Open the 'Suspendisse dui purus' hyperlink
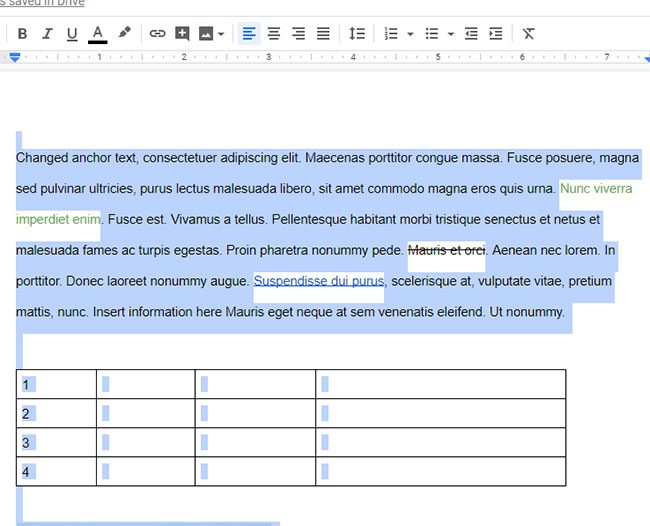 pyautogui.click(x=318, y=281)
